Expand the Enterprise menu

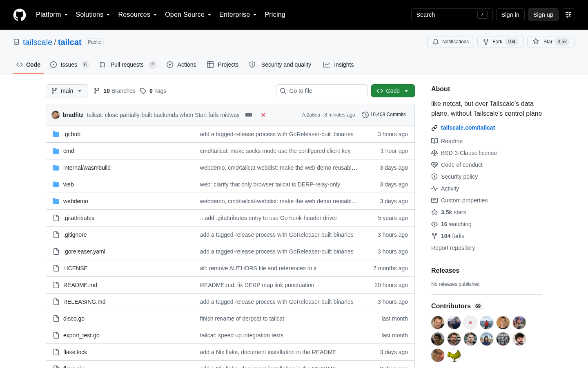point(238,15)
